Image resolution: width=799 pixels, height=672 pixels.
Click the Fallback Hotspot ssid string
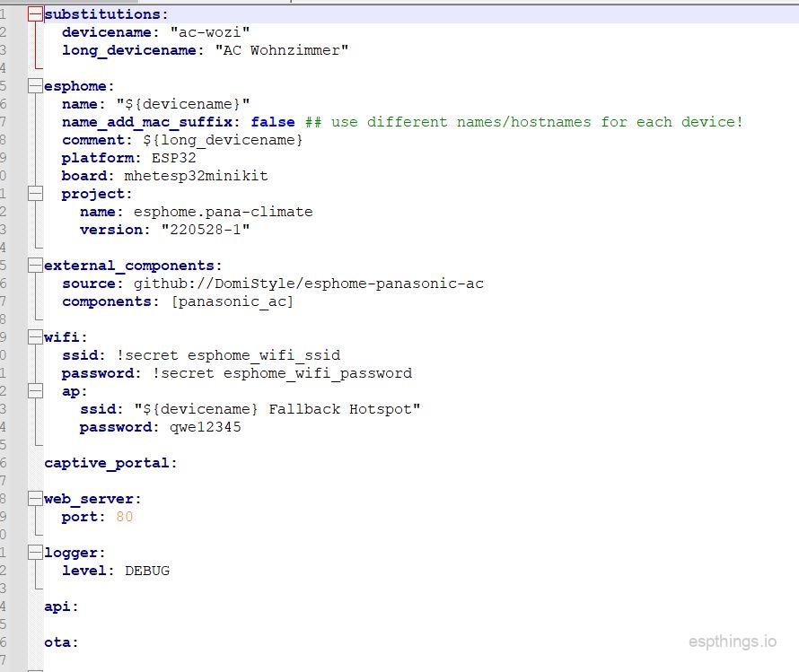[277, 409]
